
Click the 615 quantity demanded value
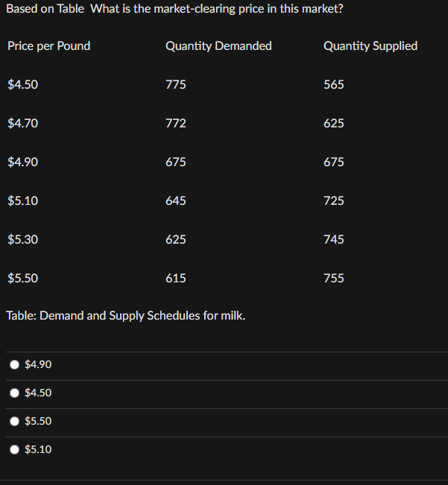pos(176,279)
